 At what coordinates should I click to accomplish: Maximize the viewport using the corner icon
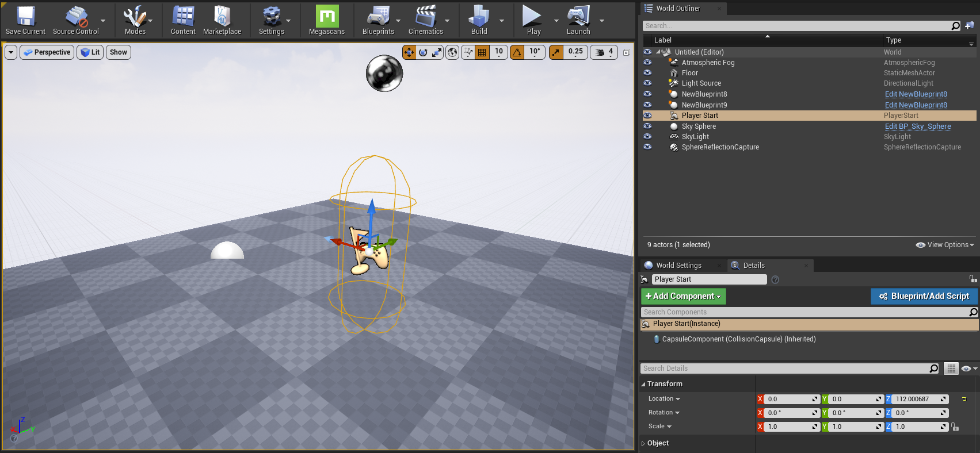(x=627, y=52)
